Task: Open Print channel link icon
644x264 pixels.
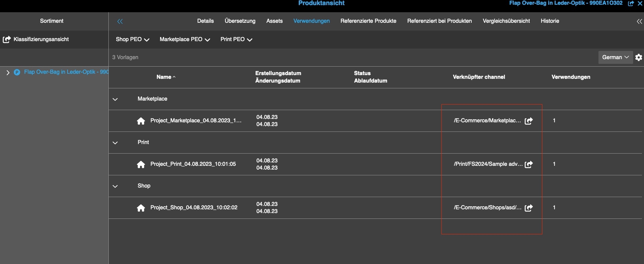Action: point(528,164)
